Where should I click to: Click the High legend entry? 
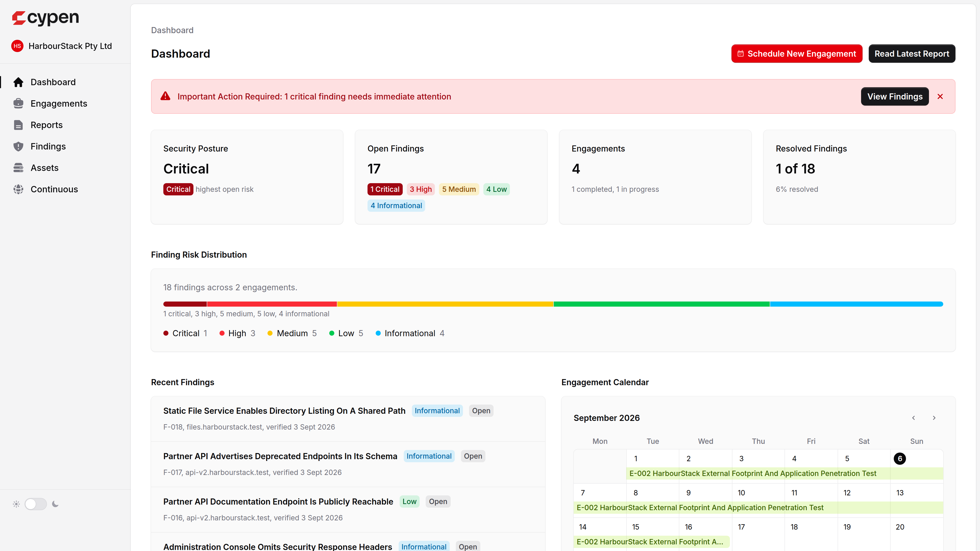[237, 333]
